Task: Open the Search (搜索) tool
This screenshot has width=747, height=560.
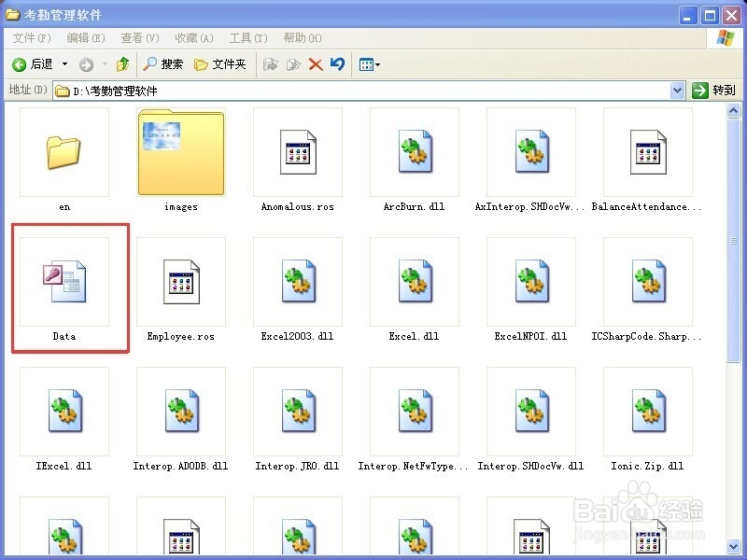Action: point(163,63)
